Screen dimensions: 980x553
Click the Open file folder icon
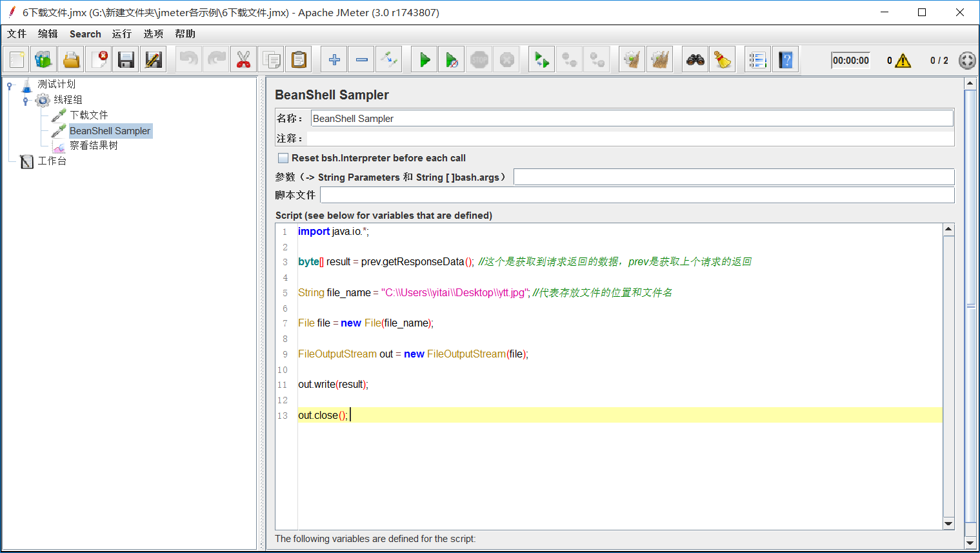tap(72, 60)
